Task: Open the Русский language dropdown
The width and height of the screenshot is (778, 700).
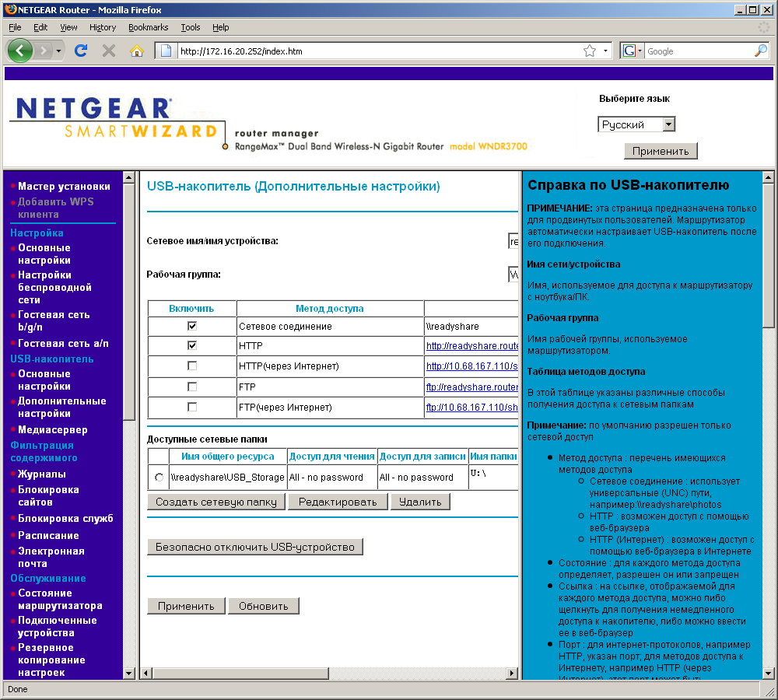Action: click(x=636, y=124)
